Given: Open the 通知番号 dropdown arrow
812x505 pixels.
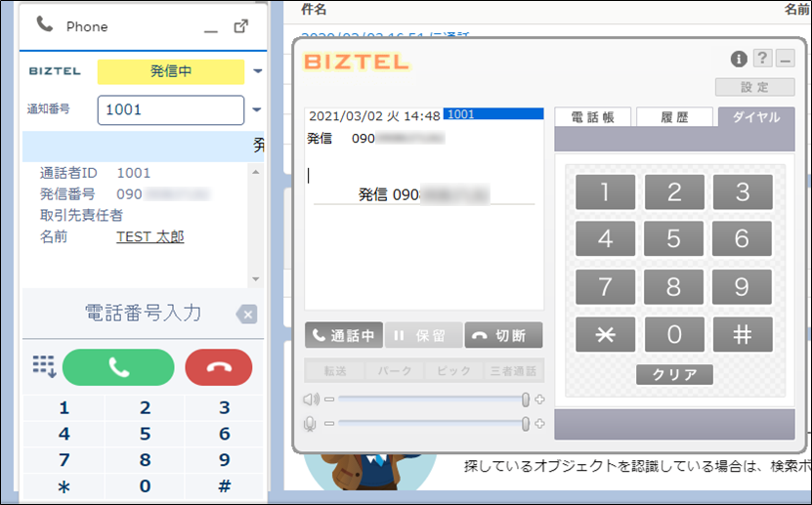Looking at the screenshot, I should click(256, 109).
